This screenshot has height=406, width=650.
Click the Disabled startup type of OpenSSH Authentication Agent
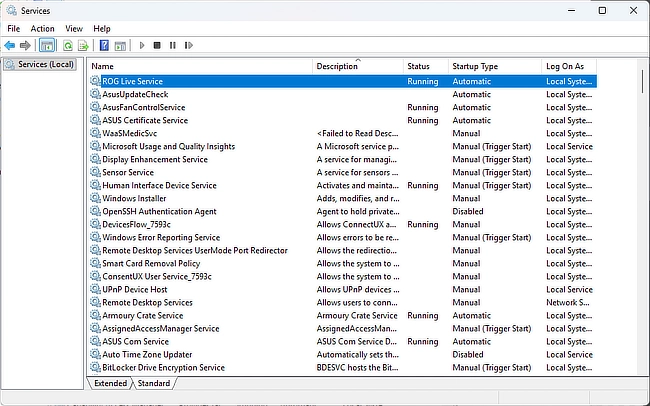[x=468, y=212]
